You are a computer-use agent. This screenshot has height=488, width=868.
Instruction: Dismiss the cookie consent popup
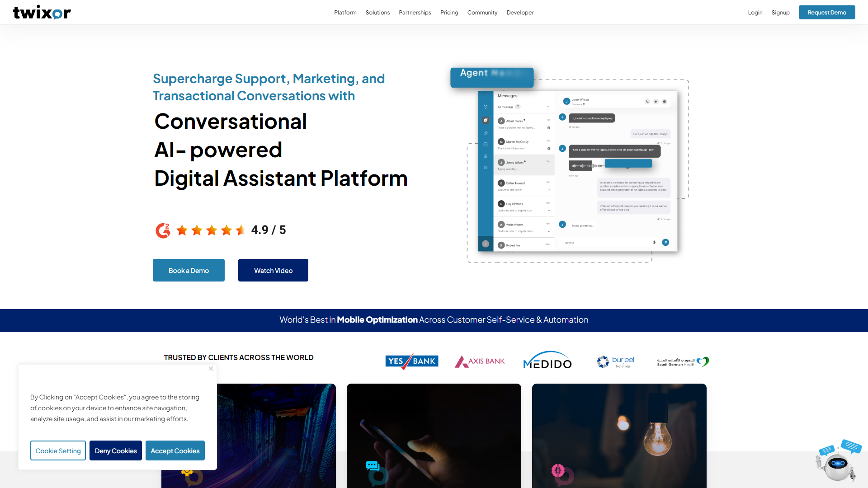click(211, 369)
